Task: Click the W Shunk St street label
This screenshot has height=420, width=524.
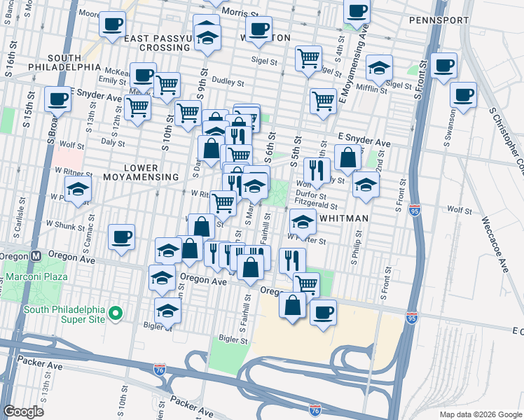Action: pyautogui.click(x=66, y=225)
